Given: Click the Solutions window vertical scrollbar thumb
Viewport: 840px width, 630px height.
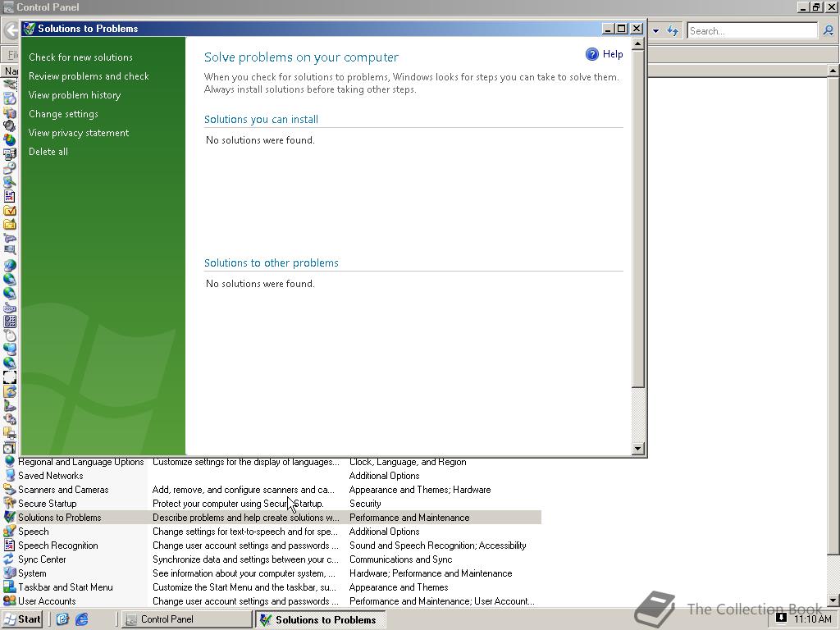Looking at the screenshot, I should pos(637,218).
